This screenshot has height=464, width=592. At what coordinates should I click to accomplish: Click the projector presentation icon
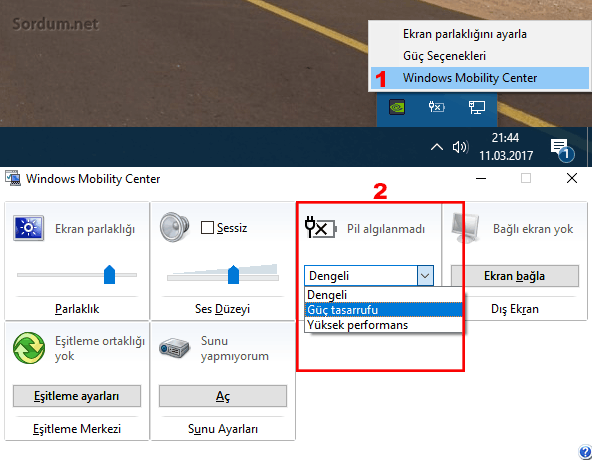[x=174, y=348]
